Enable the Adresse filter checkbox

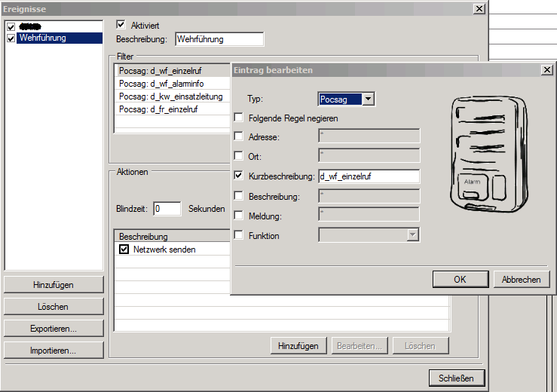click(x=239, y=137)
